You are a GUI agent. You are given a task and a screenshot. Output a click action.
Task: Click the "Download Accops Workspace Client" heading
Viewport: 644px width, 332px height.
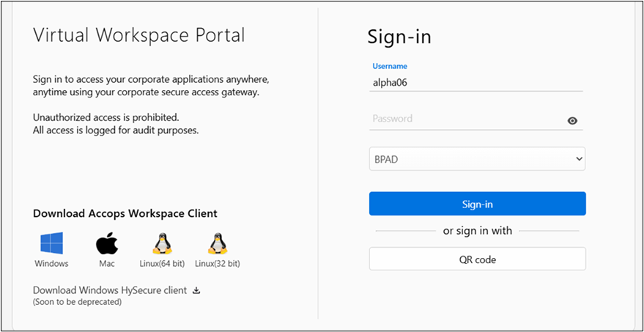click(x=125, y=213)
